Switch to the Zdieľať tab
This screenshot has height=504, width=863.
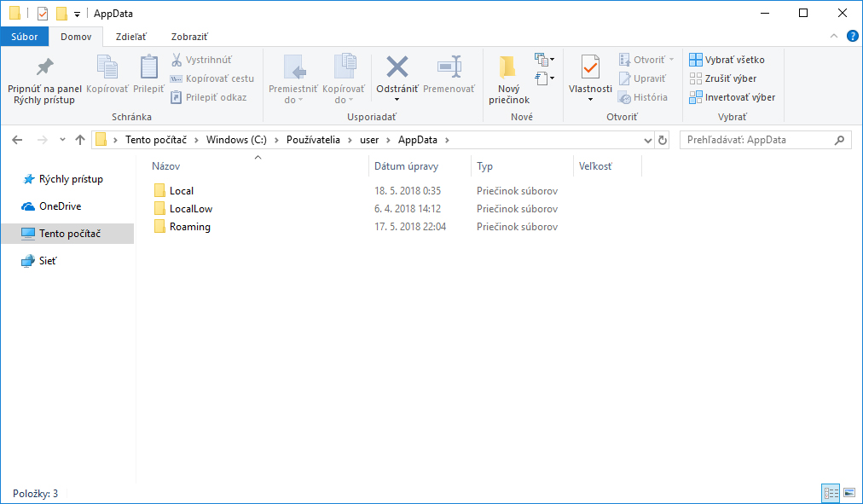(x=131, y=37)
